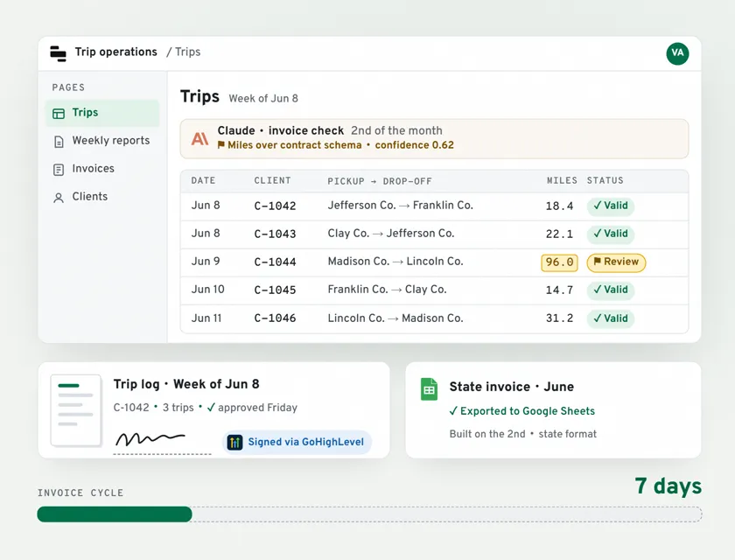Click the Valid badge for C-1046
This screenshot has width=735, height=560.
tap(611, 318)
